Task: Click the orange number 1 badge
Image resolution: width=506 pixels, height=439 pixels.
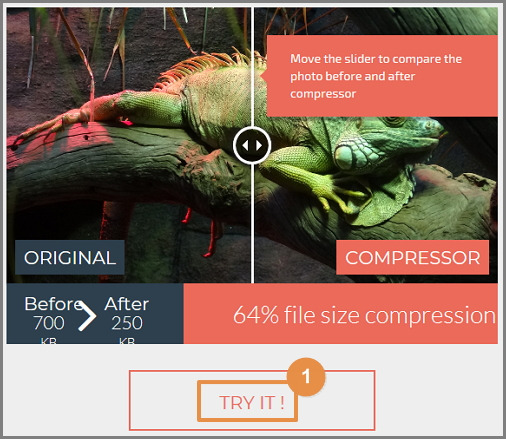Action: [306, 377]
